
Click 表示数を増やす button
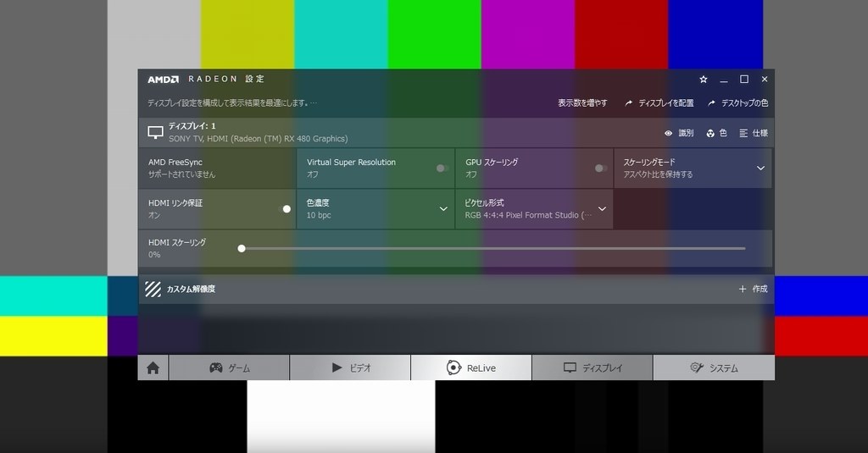pyautogui.click(x=582, y=103)
